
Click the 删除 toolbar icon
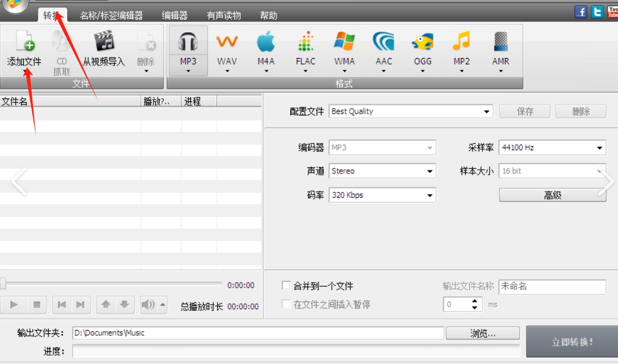pyautogui.click(x=146, y=41)
